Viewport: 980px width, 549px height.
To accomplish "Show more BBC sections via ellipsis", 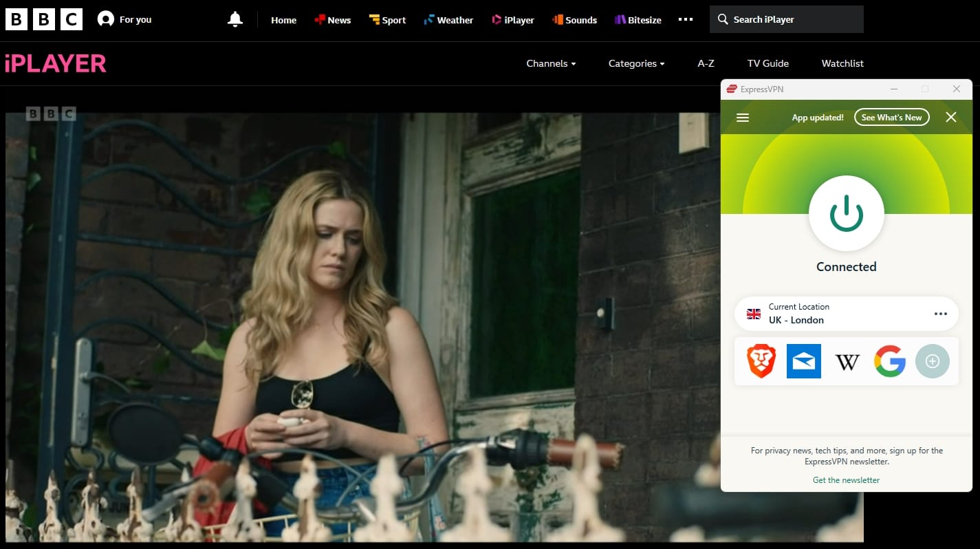I will pos(686,19).
